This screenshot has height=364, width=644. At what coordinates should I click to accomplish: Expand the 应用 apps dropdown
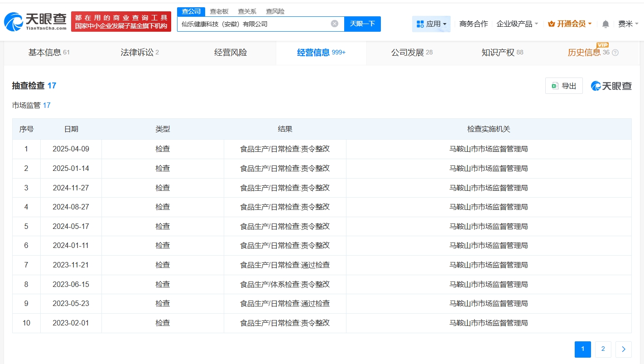pos(431,24)
